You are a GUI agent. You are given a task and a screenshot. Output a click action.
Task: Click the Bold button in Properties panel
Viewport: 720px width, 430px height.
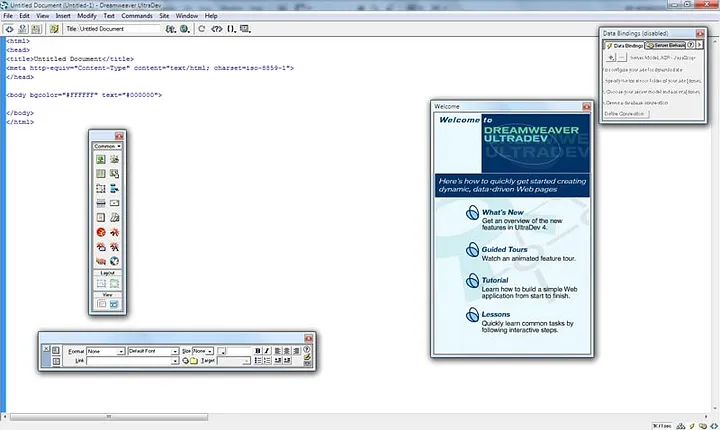click(x=257, y=351)
